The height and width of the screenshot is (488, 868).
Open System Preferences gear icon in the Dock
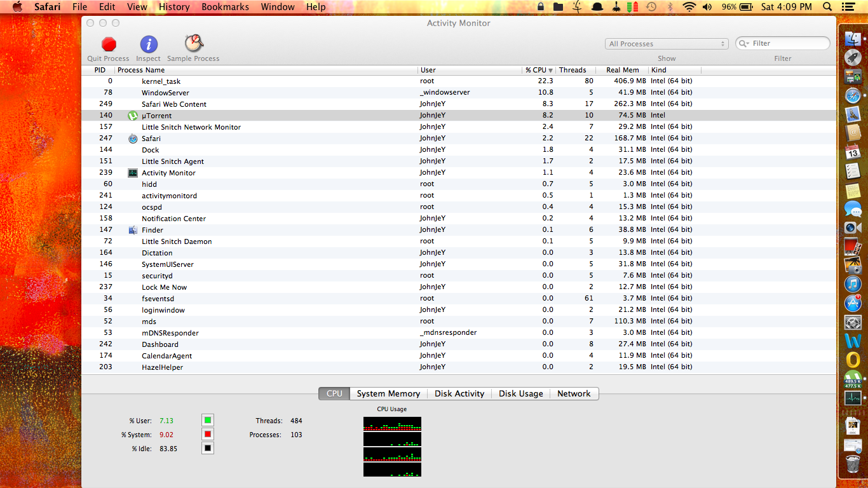tap(853, 322)
